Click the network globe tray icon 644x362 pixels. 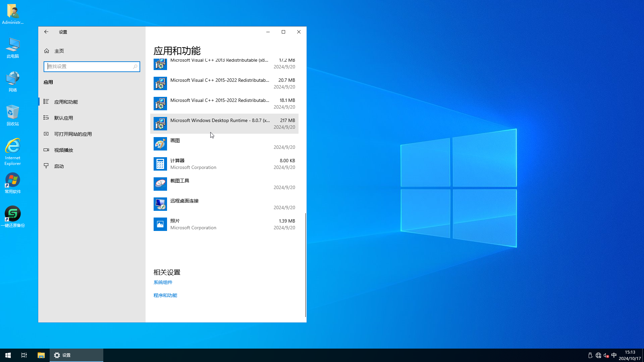click(598, 355)
